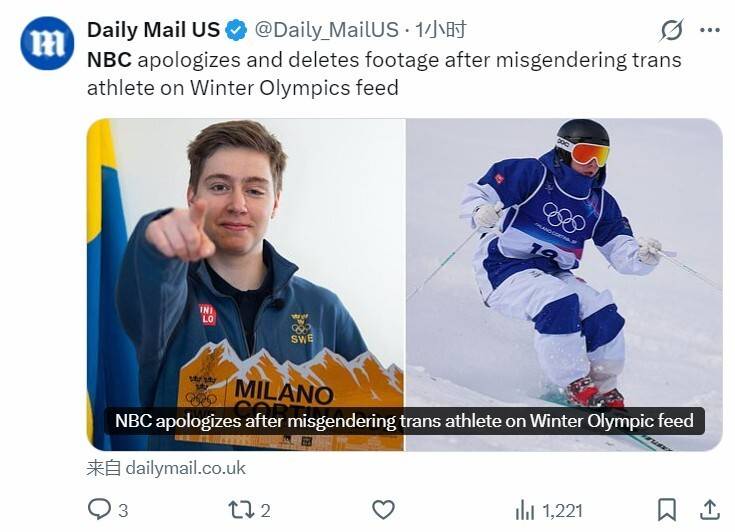Image resolution: width=735 pixels, height=532 pixels.
Task: Click the Grok icon on the post
Action: [x=672, y=30]
